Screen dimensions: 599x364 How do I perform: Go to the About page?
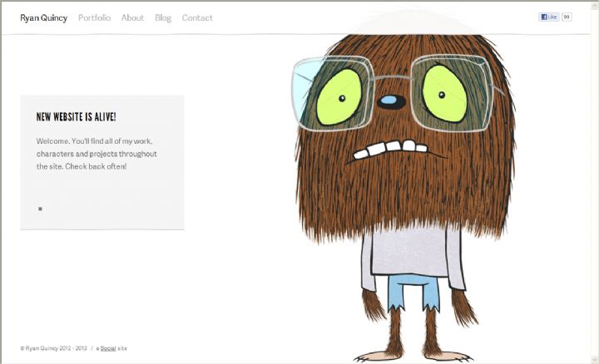(132, 17)
